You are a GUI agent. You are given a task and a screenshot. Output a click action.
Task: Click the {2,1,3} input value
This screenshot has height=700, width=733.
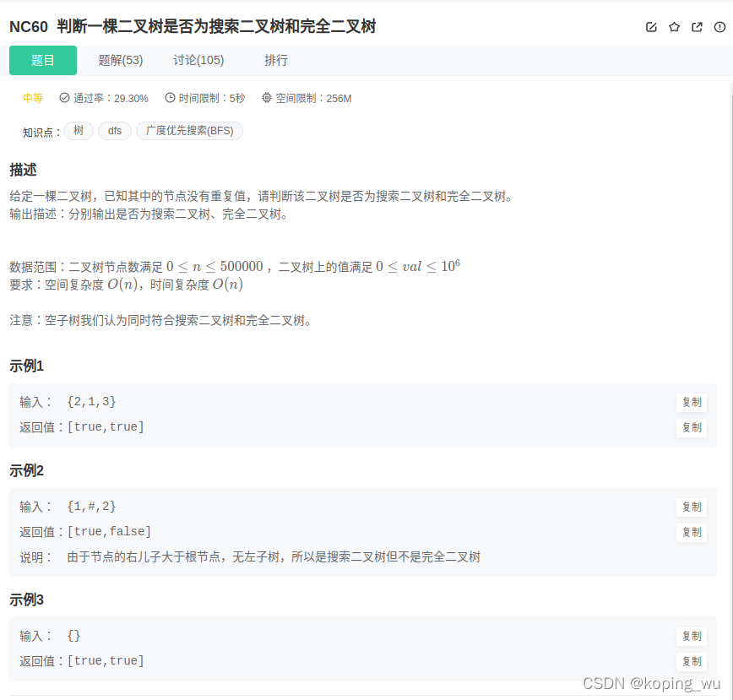pos(91,402)
